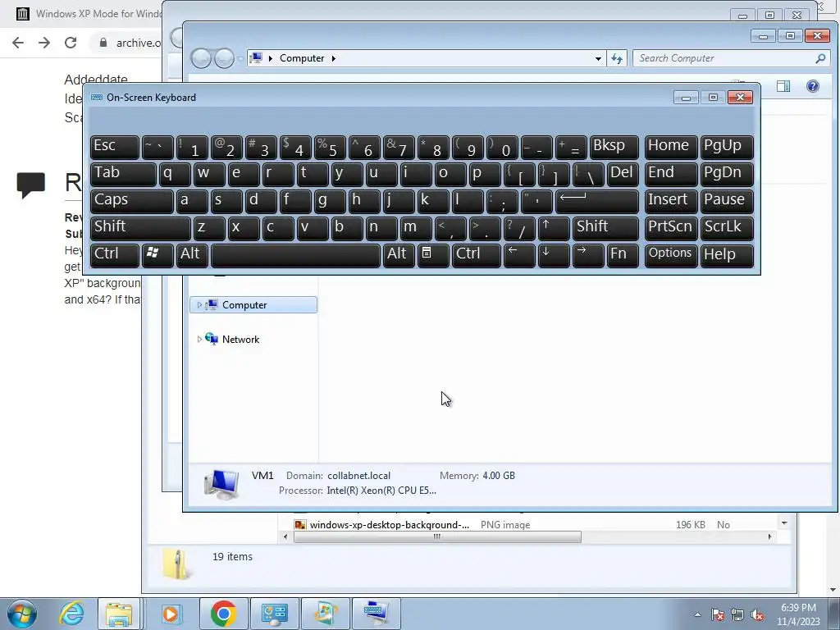This screenshot has height=630, width=840.
Task: Toggle the right Ctrl key
Action: pyautogui.click(x=477, y=255)
